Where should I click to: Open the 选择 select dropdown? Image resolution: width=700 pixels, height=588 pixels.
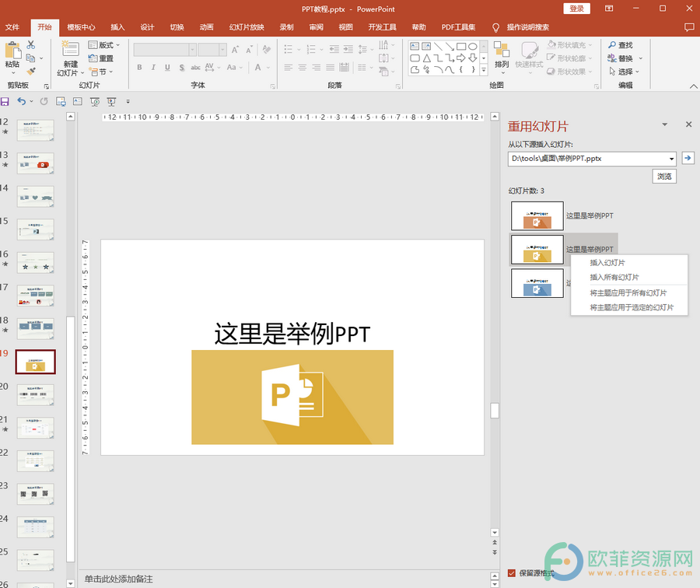click(625, 72)
